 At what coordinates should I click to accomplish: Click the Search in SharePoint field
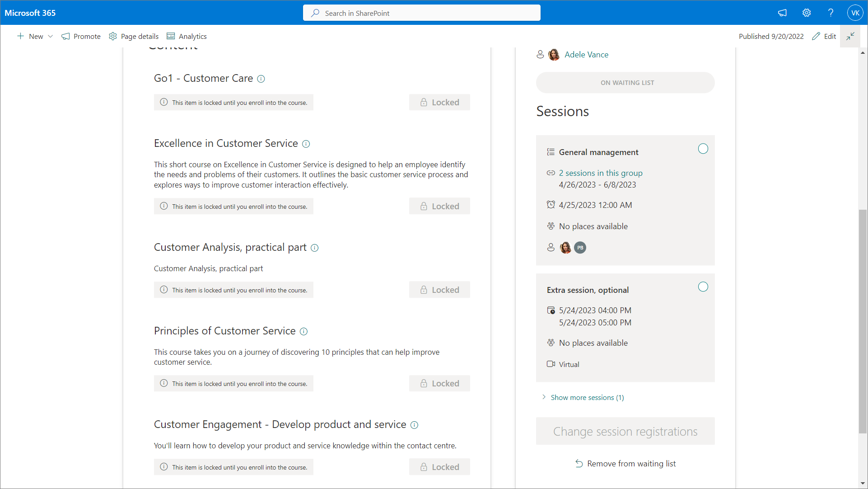pyautogui.click(x=421, y=13)
